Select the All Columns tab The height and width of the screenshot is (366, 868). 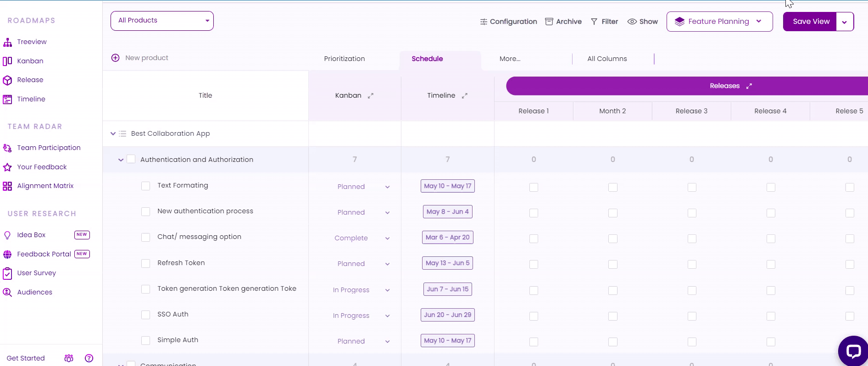[x=607, y=59]
